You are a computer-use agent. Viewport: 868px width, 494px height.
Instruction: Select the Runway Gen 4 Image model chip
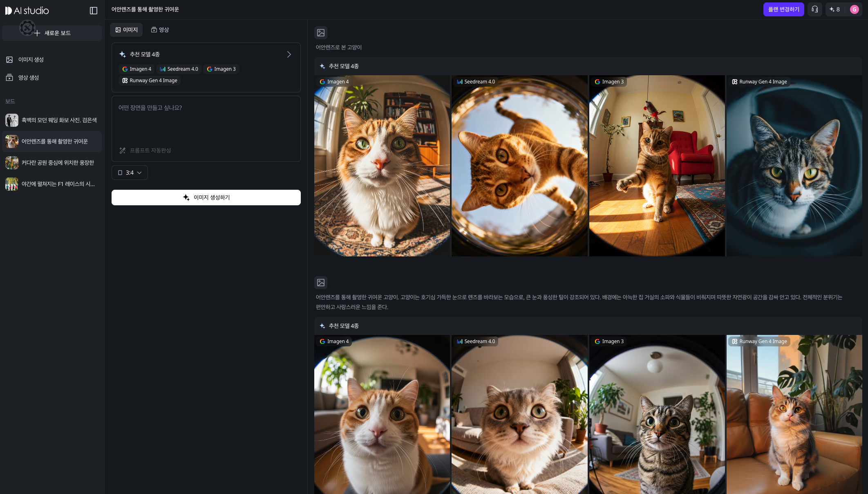pyautogui.click(x=150, y=81)
